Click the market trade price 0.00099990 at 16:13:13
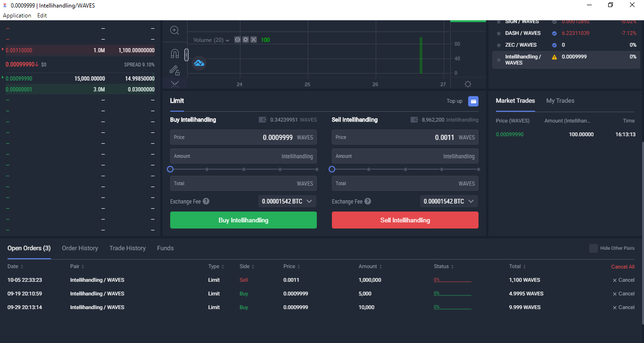Screen dimensions: 644x343 pyautogui.click(x=510, y=134)
